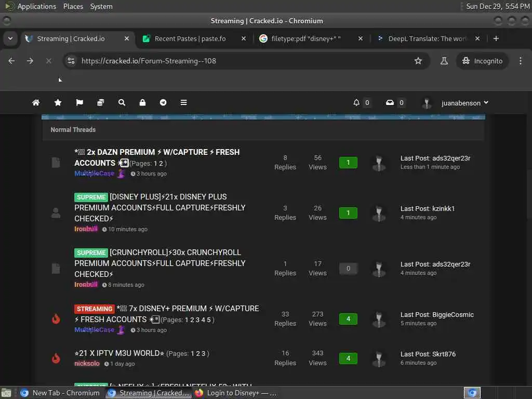This screenshot has width=532, height=399.
Task: Close the DeepL Translate tab
Action: (x=477, y=38)
